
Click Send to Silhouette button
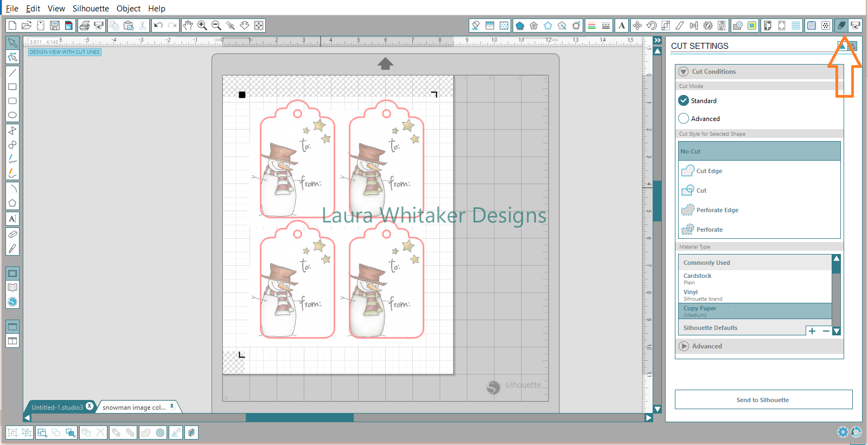[763, 400]
